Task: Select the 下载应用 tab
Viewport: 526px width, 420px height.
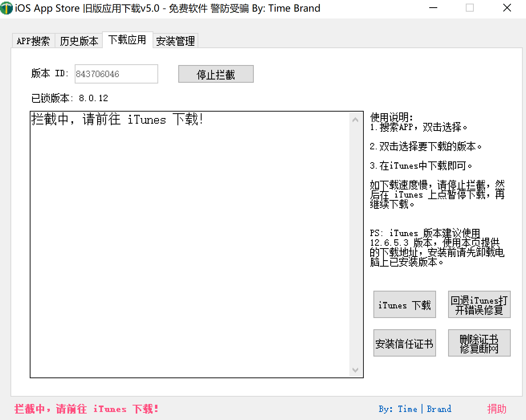Action: 127,40
